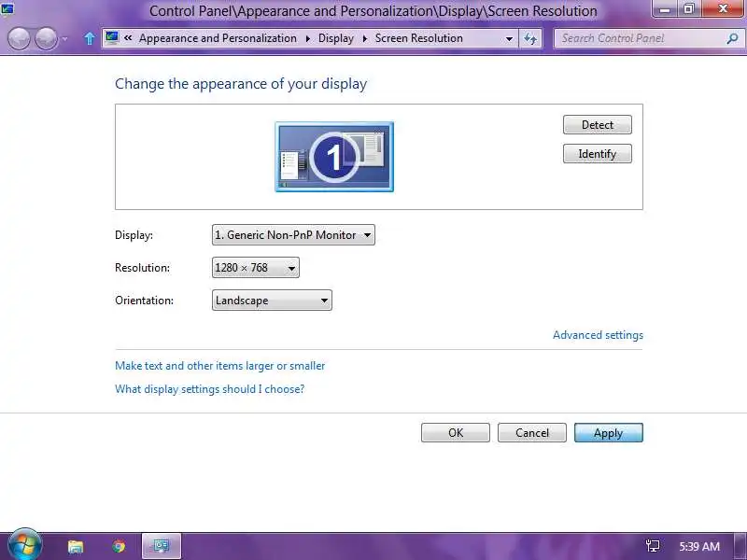Click the Refresh button in address bar
The height and width of the screenshot is (560, 747).
(x=530, y=38)
